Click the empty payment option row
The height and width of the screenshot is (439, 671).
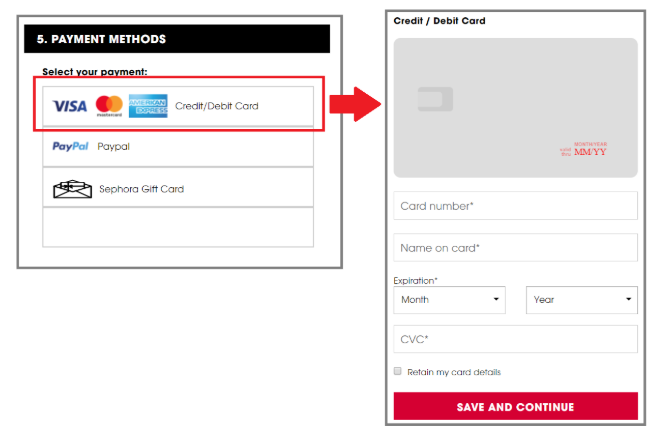178,228
